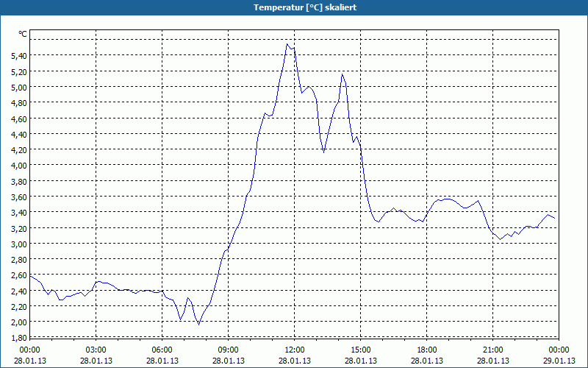The width and height of the screenshot is (588, 368).
Task: Select the 4,60 y-axis value
Action: tap(19, 118)
